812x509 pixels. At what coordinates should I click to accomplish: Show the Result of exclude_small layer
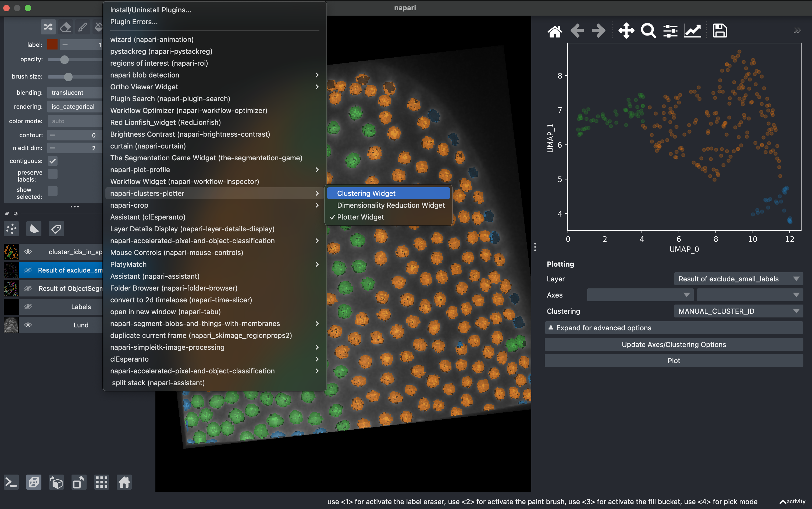[x=28, y=270]
